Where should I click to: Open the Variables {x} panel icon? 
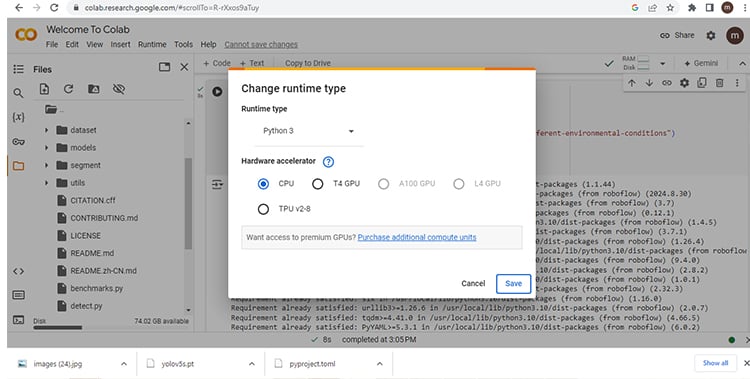[18, 117]
